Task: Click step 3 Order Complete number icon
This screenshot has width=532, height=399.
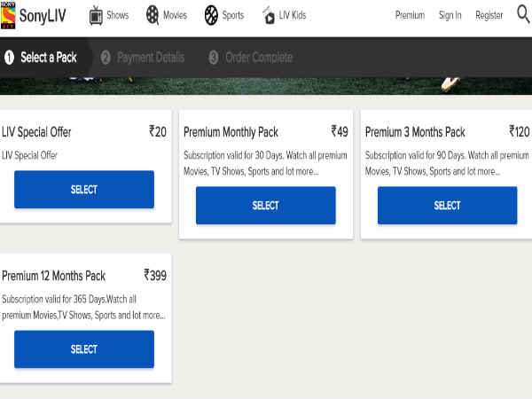Action: click(x=214, y=58)
